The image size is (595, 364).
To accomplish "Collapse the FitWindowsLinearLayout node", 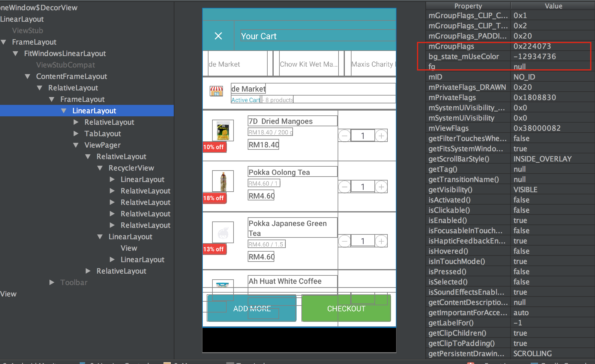I will (x=16, y=54).
